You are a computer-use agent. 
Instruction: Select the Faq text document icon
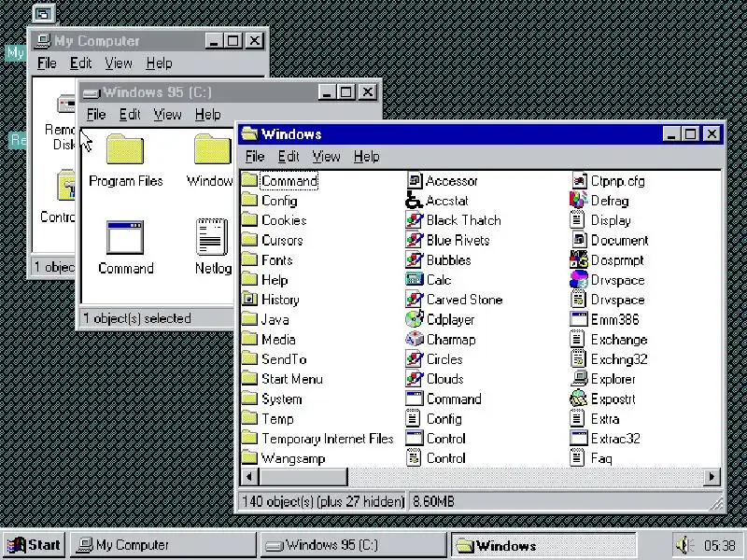[577, 458]
